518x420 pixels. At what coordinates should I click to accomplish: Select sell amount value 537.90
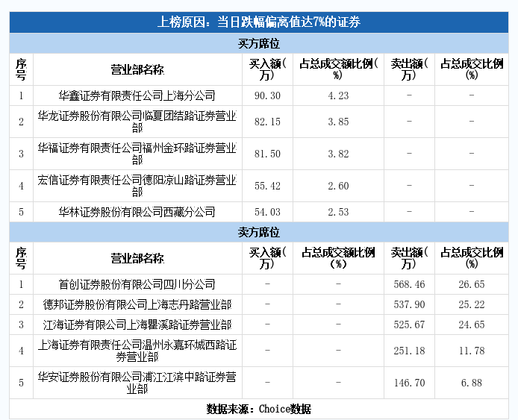409,304
